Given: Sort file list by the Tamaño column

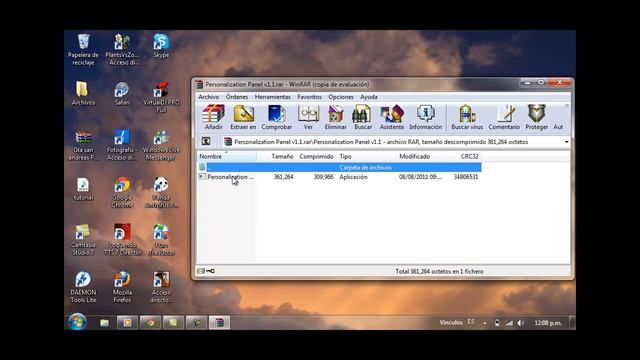Looking at the screenshot, I should click(276, 156).
